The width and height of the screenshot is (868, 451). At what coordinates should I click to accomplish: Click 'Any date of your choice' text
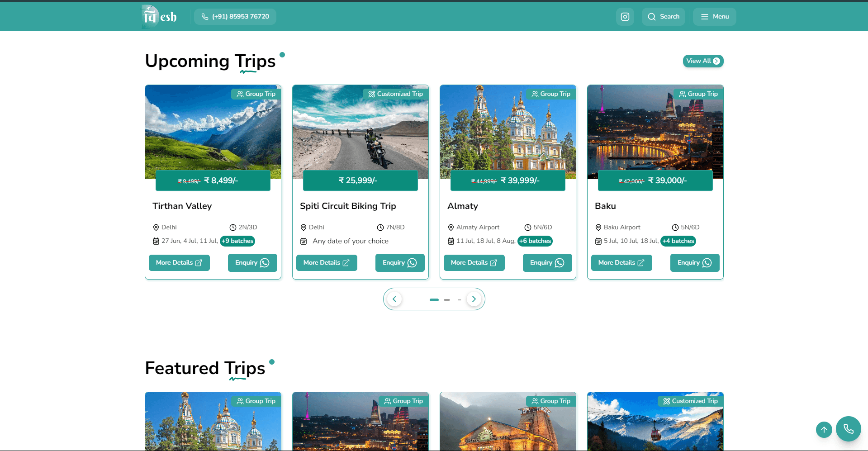click(351, 241)
